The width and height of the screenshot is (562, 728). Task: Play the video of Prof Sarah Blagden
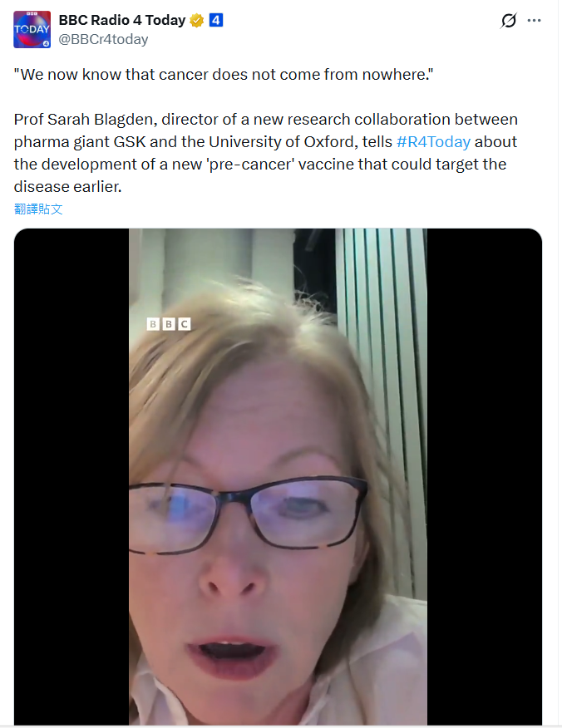click(x=278, y=476)
